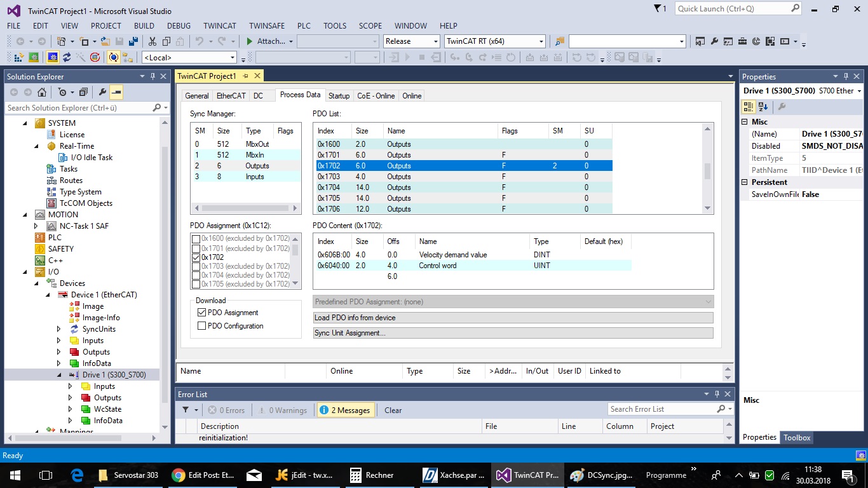Select the 0x1704 row in PDO List
Image resolution: width=868 pixels, height=488 pixels.
point(464,187)
